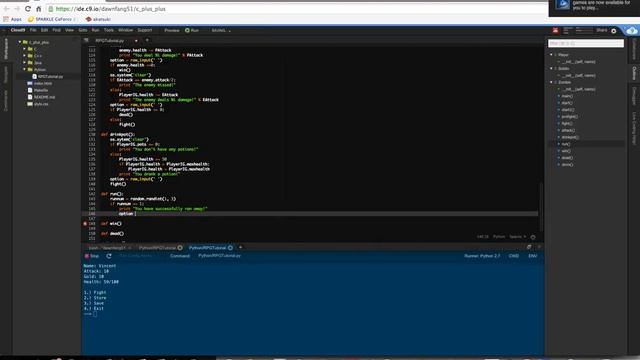640x360 pixels.
Task: Jump to attack() in outline
Action: 568,131
